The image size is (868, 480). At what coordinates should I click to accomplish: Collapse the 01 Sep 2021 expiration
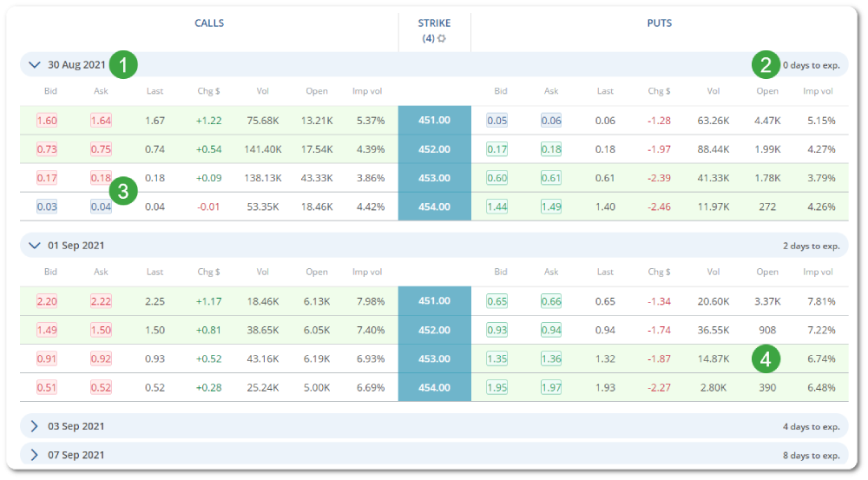tap(35, 246)
